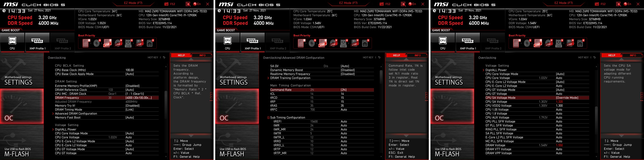Click the USB key boot icon, Advanced DRAM window
Viewport: 644px width, 160px height.
click(x=344, y=43)
